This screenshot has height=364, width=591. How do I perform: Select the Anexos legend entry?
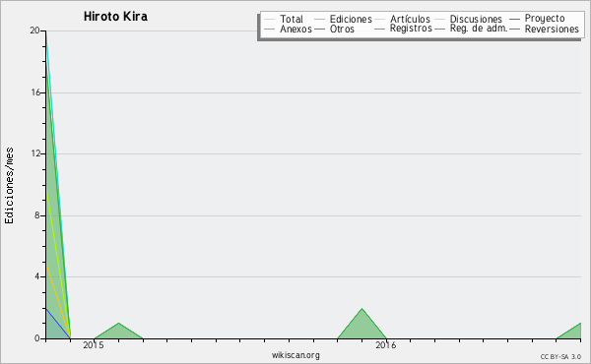[295, 29]
